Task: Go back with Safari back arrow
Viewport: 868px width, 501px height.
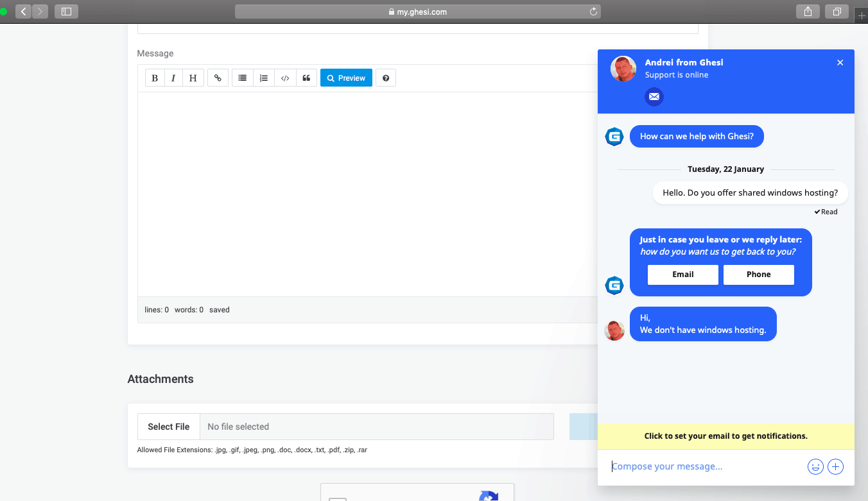Action: click(24, 12)
